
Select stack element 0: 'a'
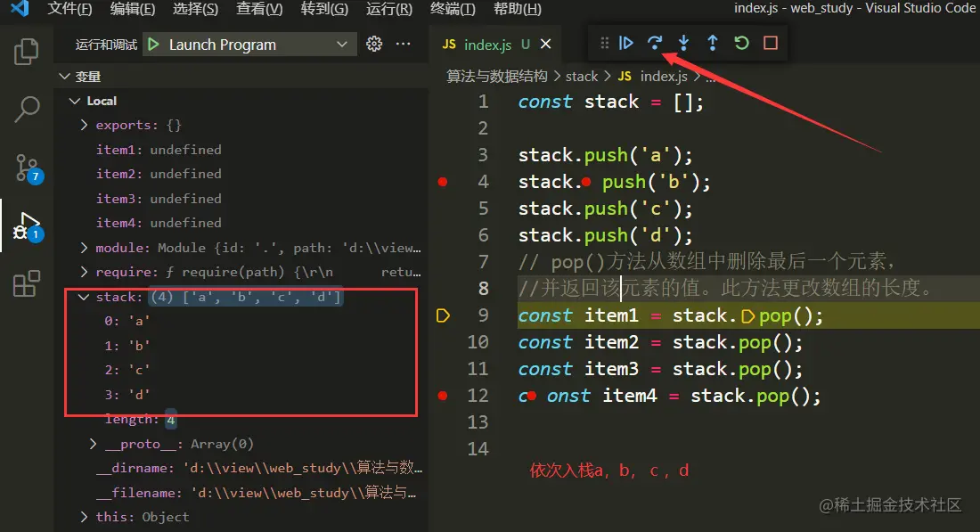coord(127,322)
